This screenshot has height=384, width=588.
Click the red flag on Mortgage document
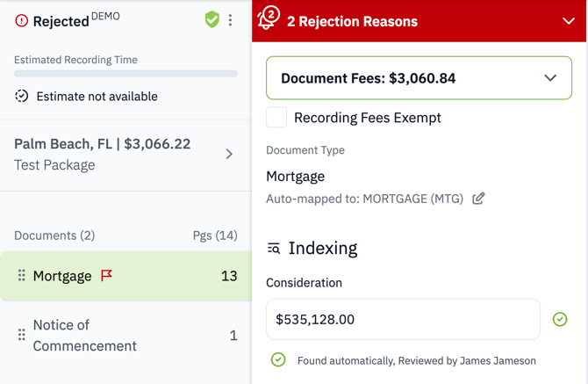tap(106, 276)
